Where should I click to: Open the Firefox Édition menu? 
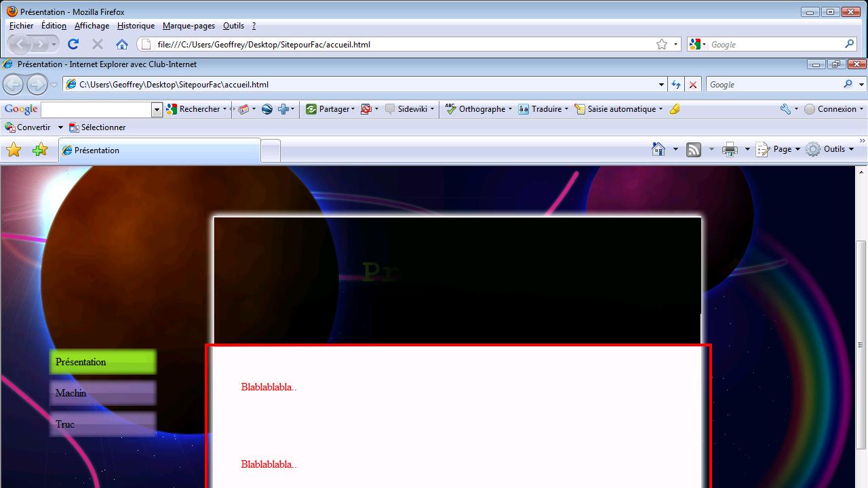coord(54,26)
